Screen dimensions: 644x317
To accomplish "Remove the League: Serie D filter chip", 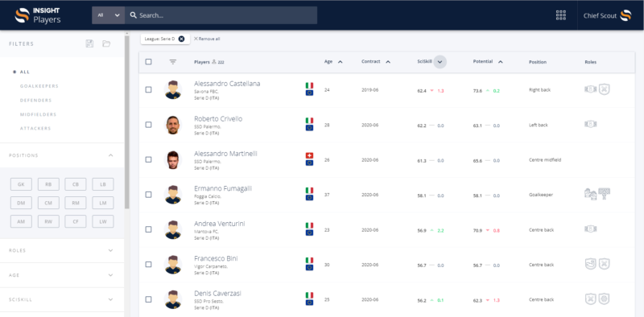I will click(181, 39).
